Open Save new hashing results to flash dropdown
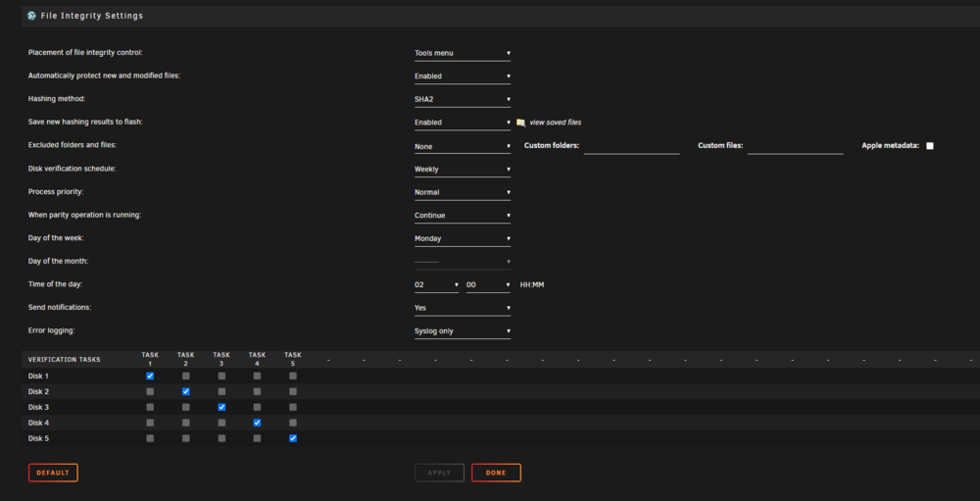The width and height of the screenshot is (980, 501). tap(463, 123)
